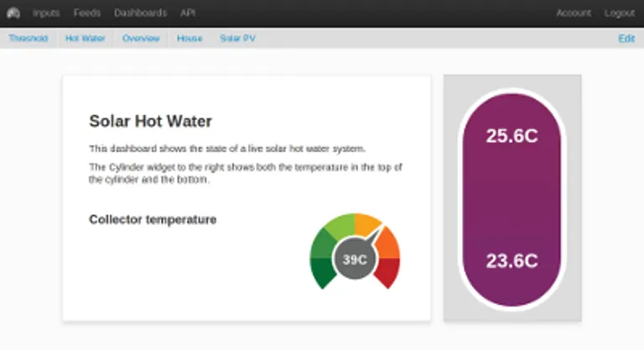Click the Solar Hot Water heading
Screen dimensions: 644x350
tap(150, 122)
